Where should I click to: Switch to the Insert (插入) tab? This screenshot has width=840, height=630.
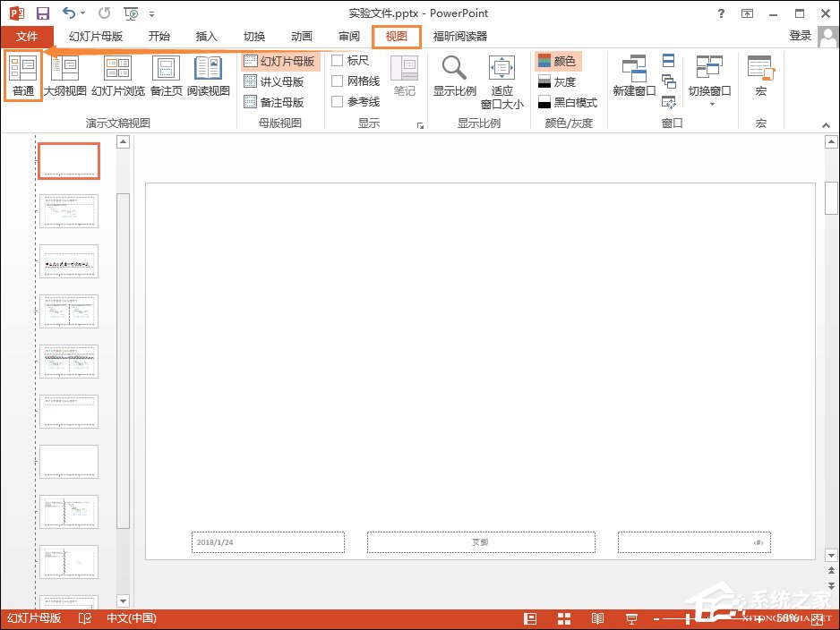pos(207,37)
